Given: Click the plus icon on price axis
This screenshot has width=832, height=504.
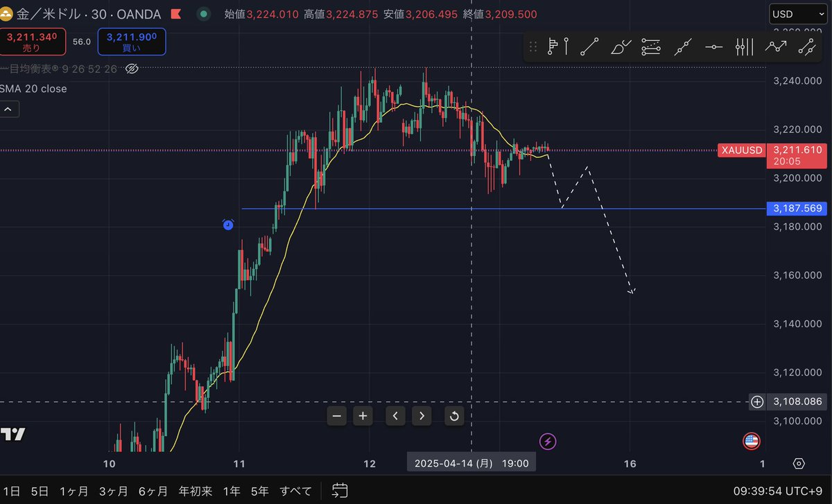Looking at the screenshot, I should (x=757, y=401).
